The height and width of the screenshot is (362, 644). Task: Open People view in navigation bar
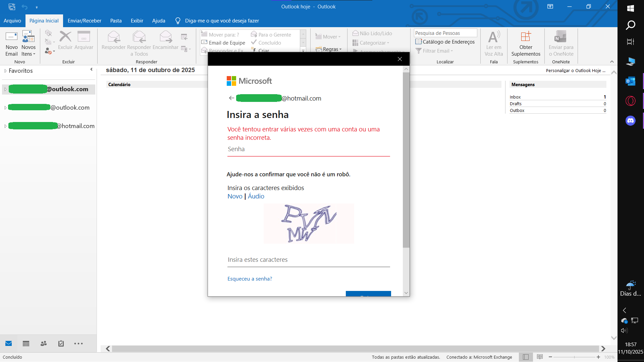[x=44, y=344]
